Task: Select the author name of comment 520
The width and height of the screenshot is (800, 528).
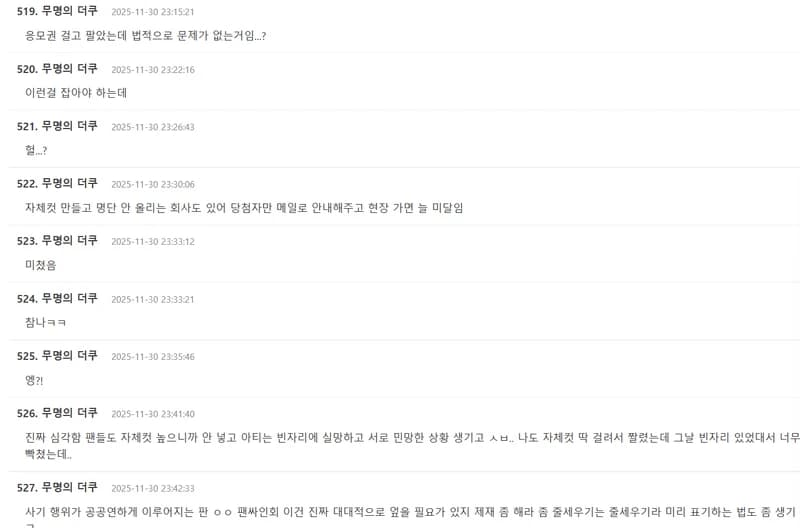Action: pyautogui.click(x=69, y=68)
